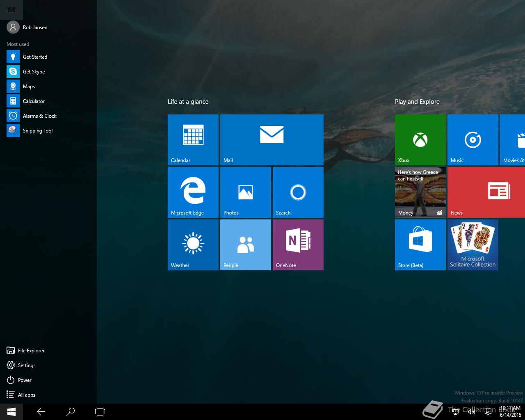
Task: Open the Movies & TV tile
Action: (x=513, y=140)
